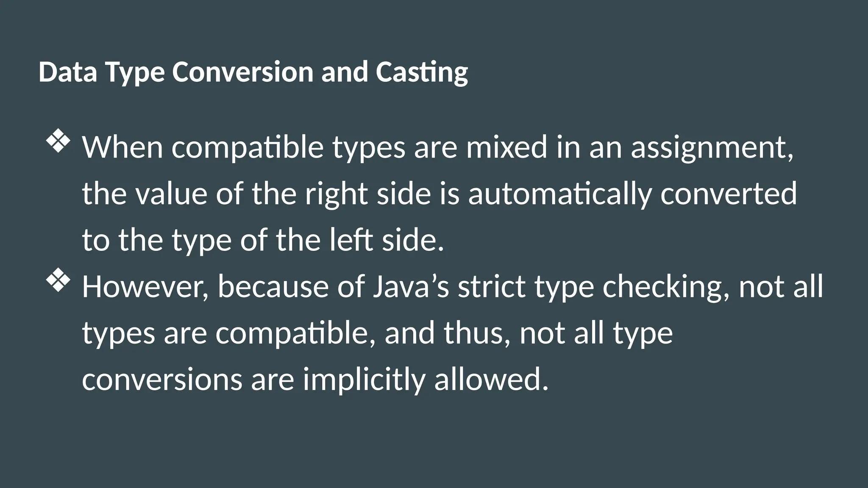Click the text 'automatically converted'
Image resolution: width=868 pixels, height=488 pixels.
point(632,194)
